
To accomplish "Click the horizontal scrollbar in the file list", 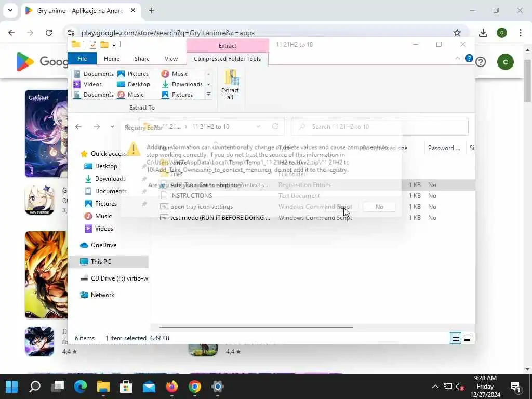I will [256, 328].
